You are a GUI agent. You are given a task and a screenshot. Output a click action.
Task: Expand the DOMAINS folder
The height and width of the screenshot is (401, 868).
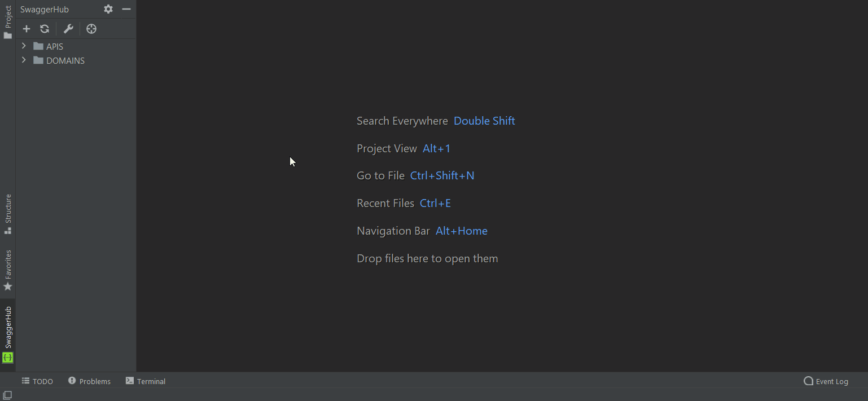(x=23, y=60)
